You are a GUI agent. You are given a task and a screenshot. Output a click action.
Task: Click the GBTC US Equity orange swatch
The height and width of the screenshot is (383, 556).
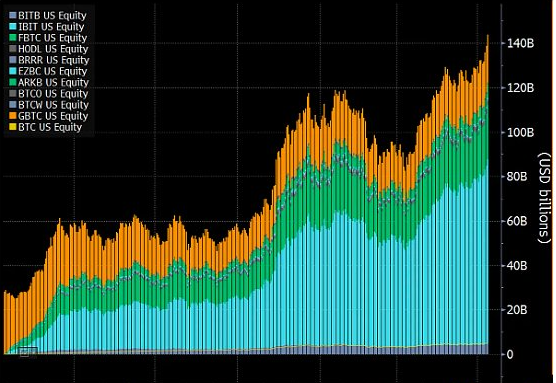click(x=13, y=116)
